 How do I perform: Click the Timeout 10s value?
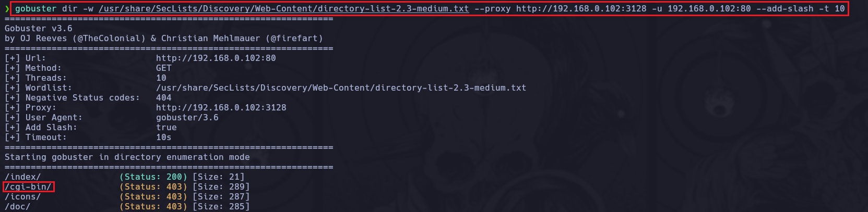point(163,138)
